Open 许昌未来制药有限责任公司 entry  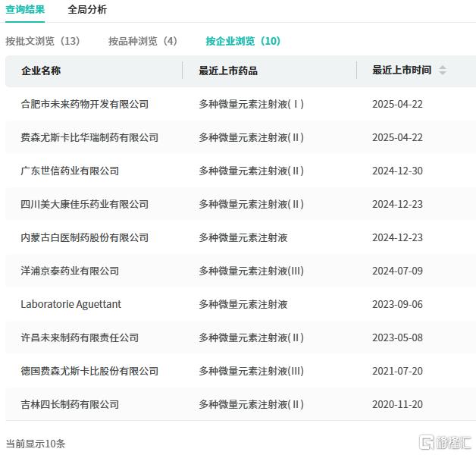click(80, 337)
